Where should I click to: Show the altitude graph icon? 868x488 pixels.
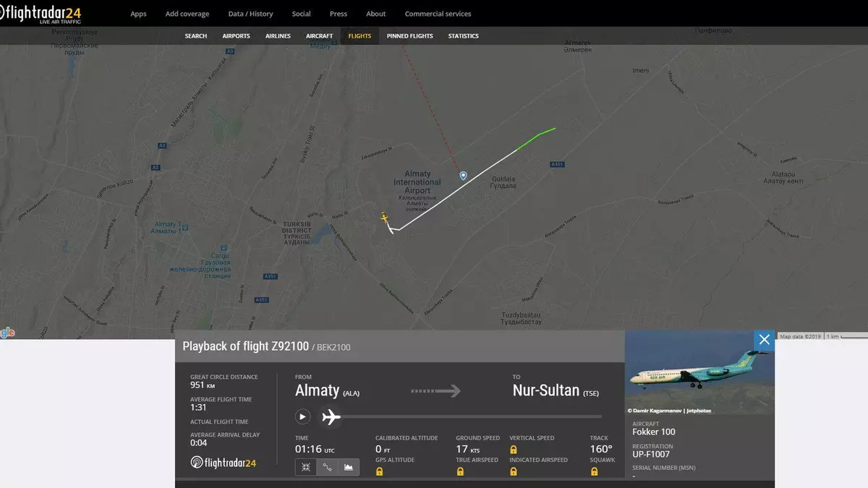click(x=349, y=468)
